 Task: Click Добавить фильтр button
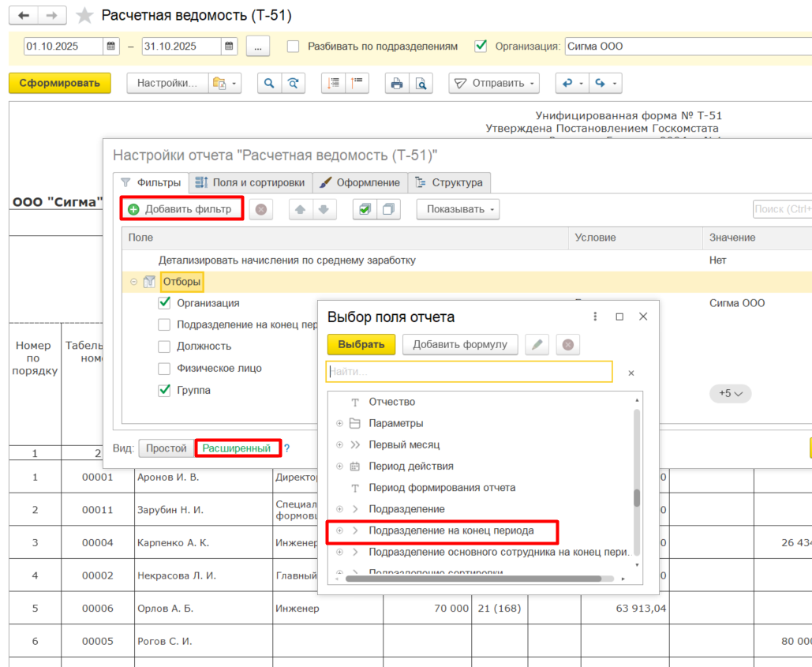pyautogui.click(x=181, y=209)
